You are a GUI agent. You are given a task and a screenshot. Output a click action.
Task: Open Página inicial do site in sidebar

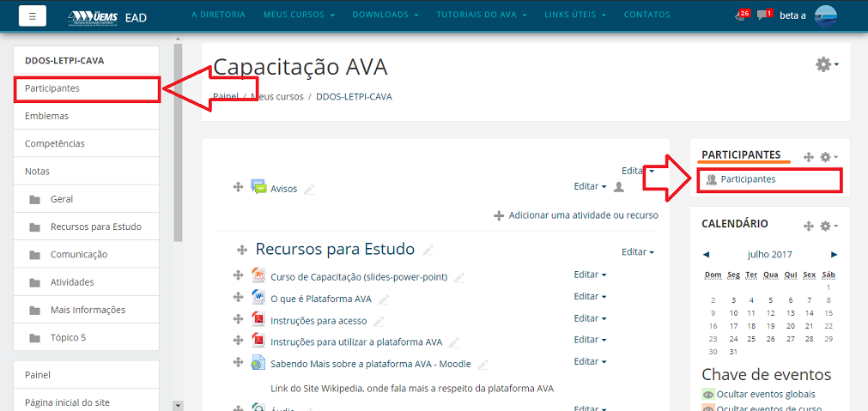(87, 402)
